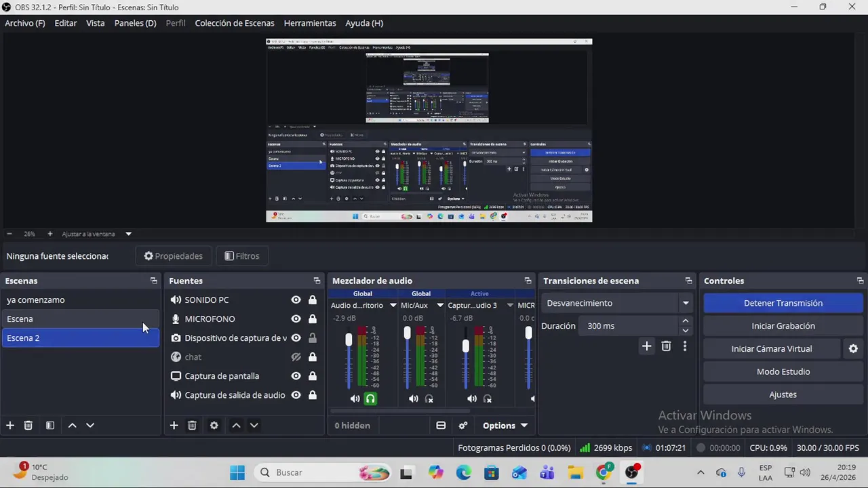Mute the Audio del escritorio channel

pyautogui.click(x=355, y=399)
